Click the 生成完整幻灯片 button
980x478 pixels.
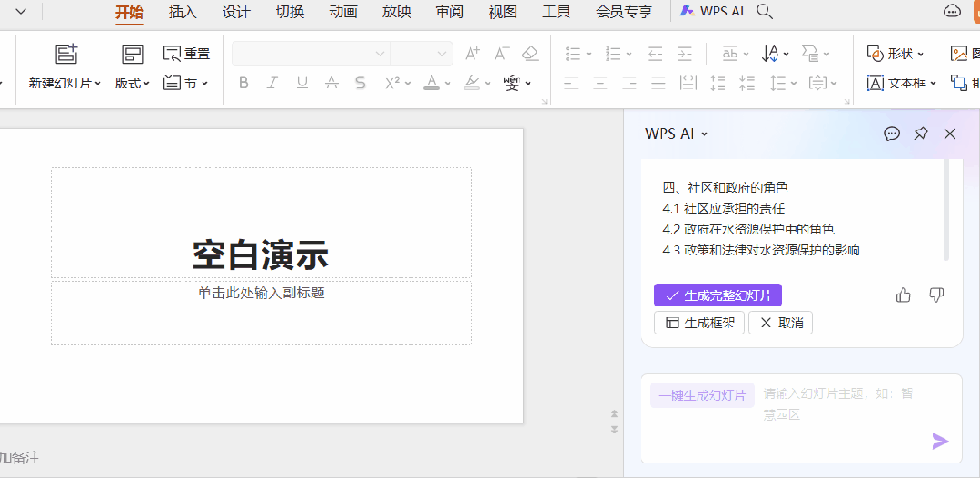718,296
